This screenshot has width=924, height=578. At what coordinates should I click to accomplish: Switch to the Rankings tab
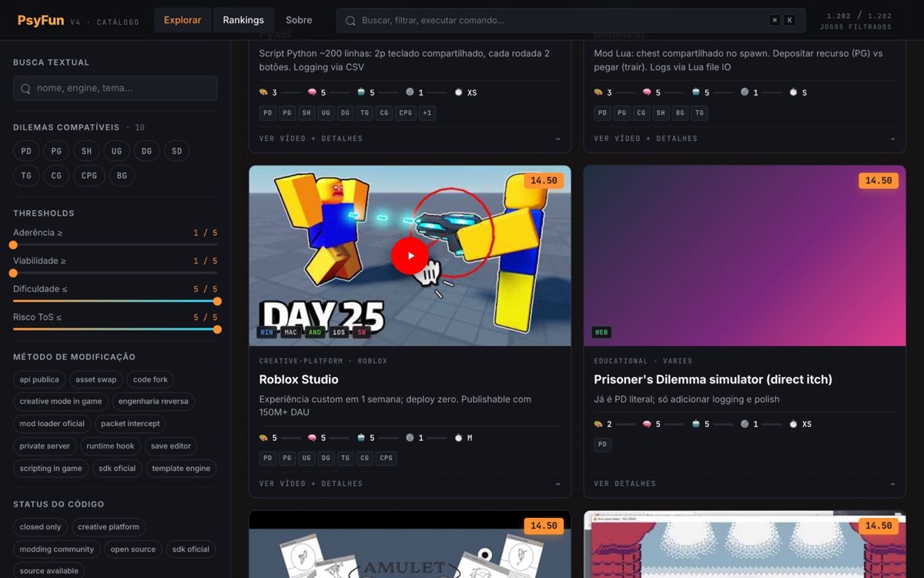click(243, 20)
